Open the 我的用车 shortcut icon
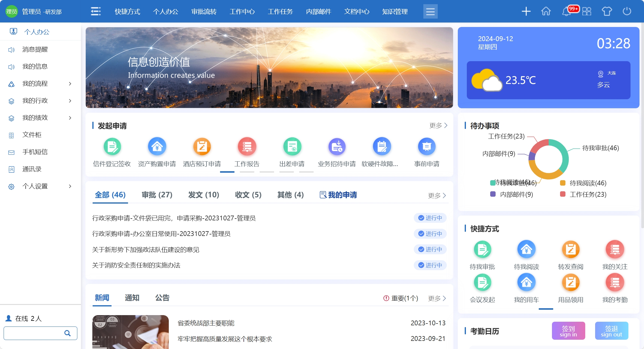This screenshot has height=349, width=644. coord(526,282)
